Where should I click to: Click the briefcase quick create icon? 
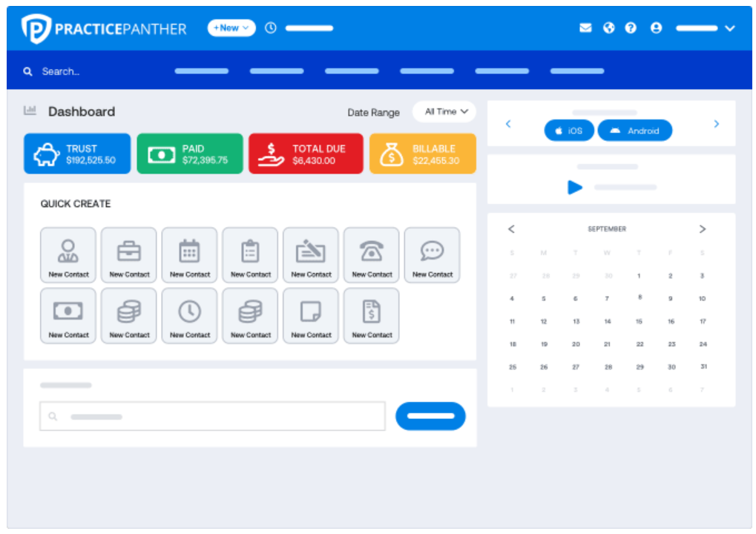[129, 255]
